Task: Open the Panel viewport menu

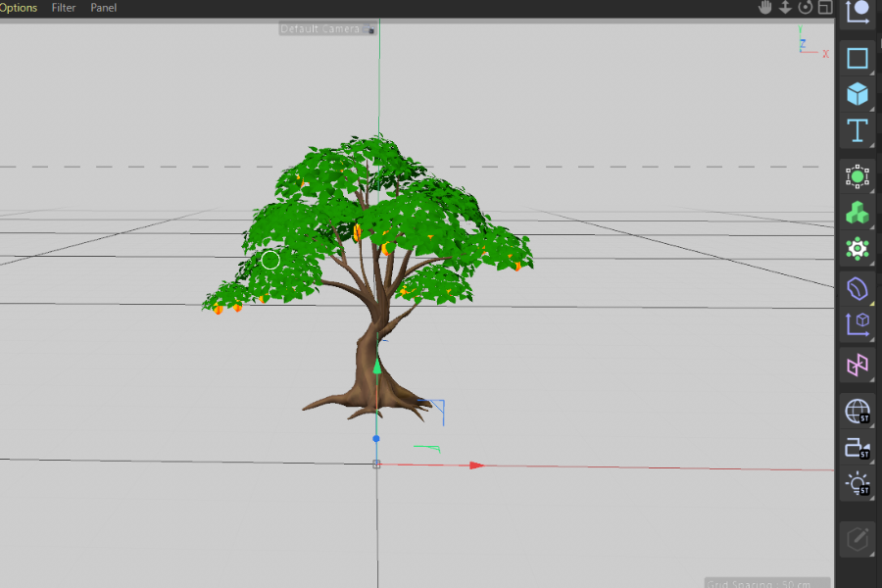Action: 104,8
